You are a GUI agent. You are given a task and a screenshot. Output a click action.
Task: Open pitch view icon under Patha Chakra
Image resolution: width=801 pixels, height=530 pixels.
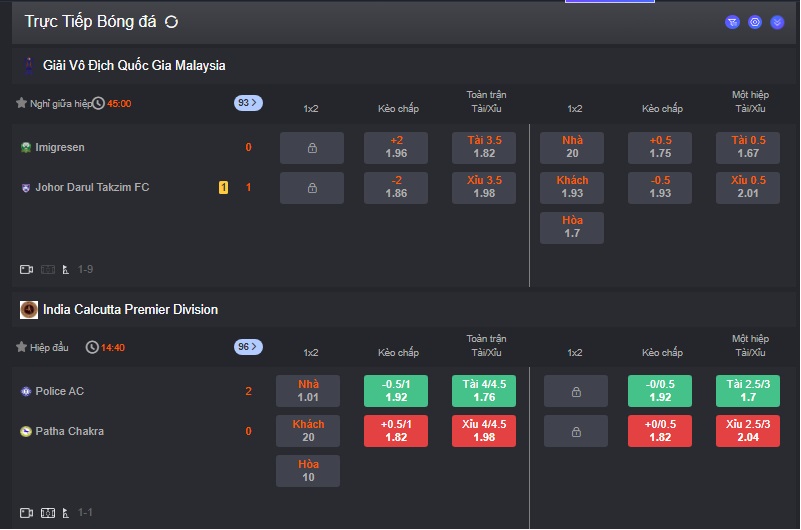point(47,513)
